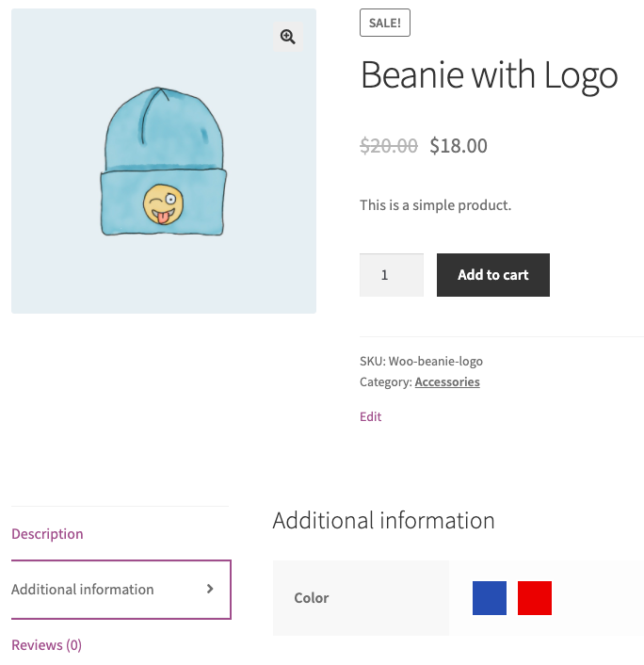Switch to the Description tab
644x665 pixels.
(x=47, y=534)
